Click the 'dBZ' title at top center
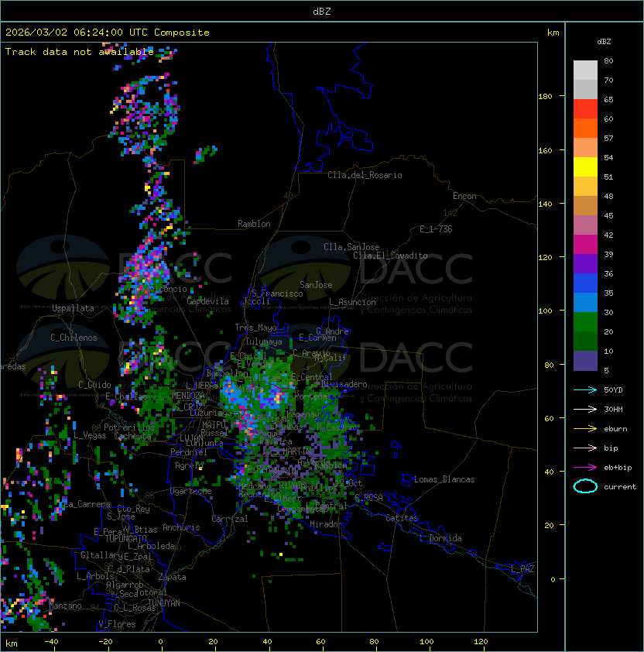Screen dimensions: 644x652 322,11
